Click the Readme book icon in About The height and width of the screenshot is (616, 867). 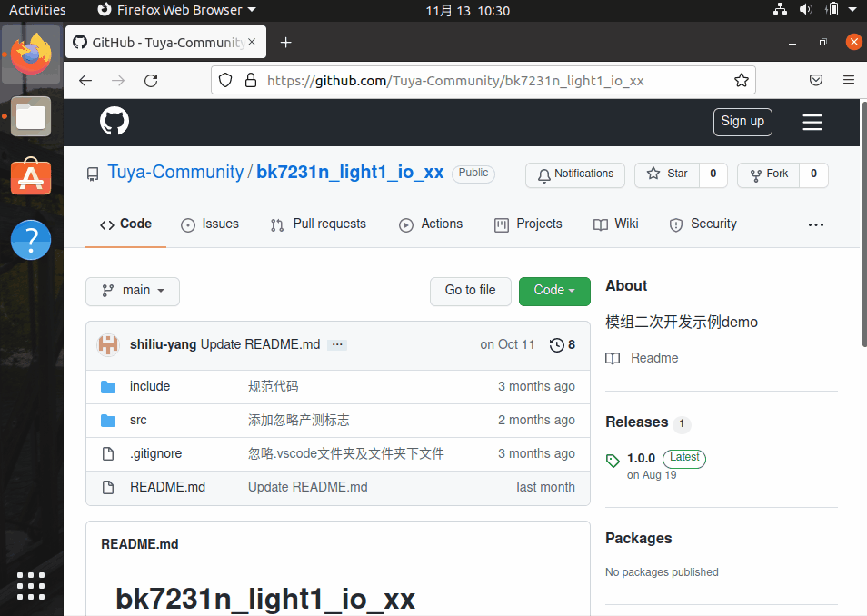[613, 357]
